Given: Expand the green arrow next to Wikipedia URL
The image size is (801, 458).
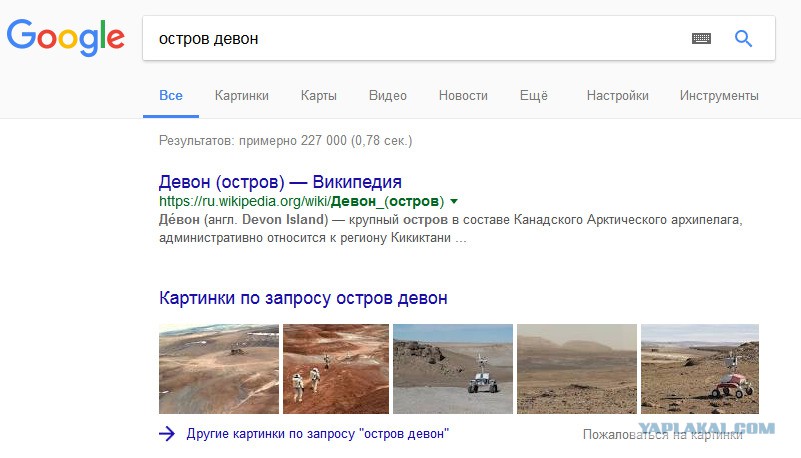Looking at the screenshot, I should pyautogui.click(x=454, y=201).
